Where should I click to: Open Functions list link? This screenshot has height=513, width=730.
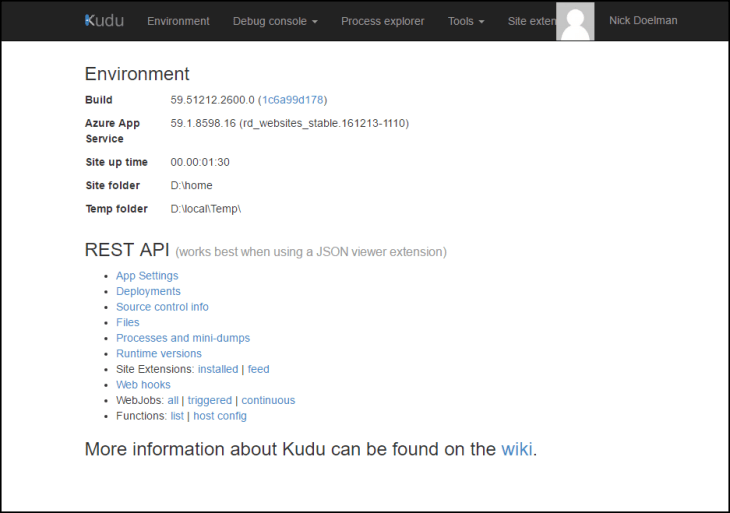coord(177,416)
